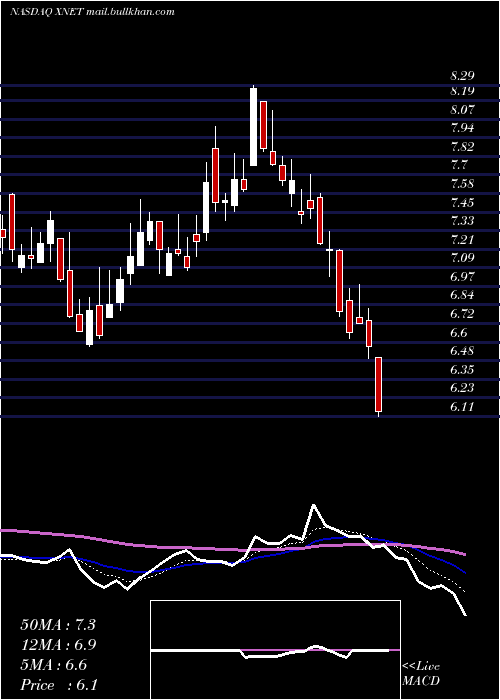The height and width of the screenshot is (700, 500).
Task: Click the 7.21 price axis label
Action: pos(462,240)
